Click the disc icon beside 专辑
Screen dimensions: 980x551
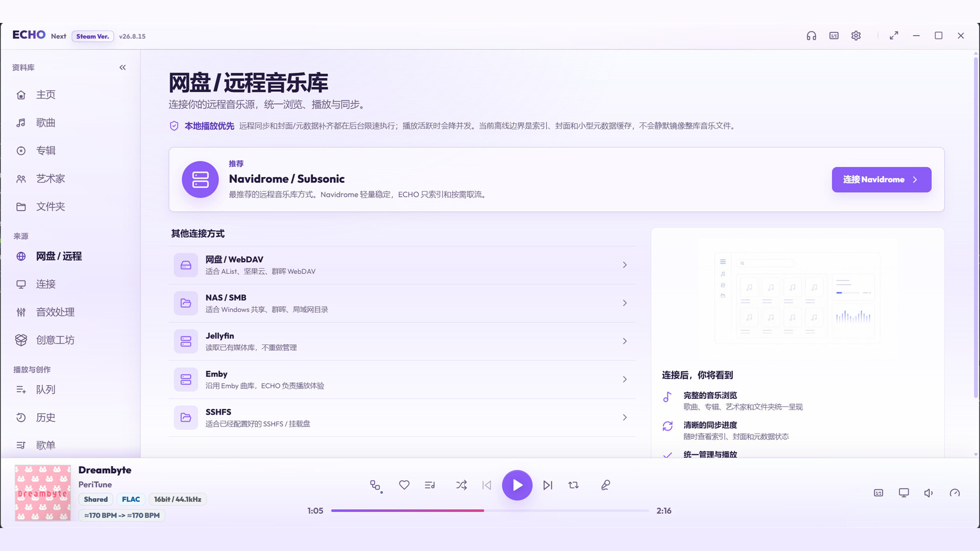pos(21,151)
